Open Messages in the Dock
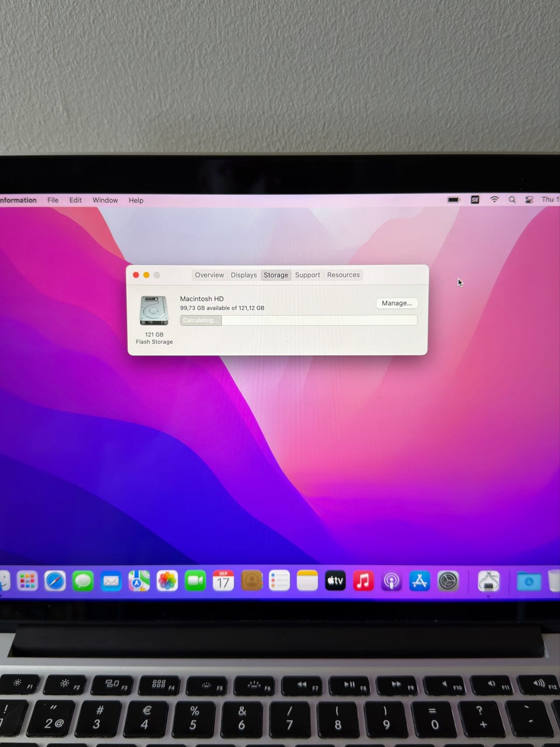 coord(83,581)
